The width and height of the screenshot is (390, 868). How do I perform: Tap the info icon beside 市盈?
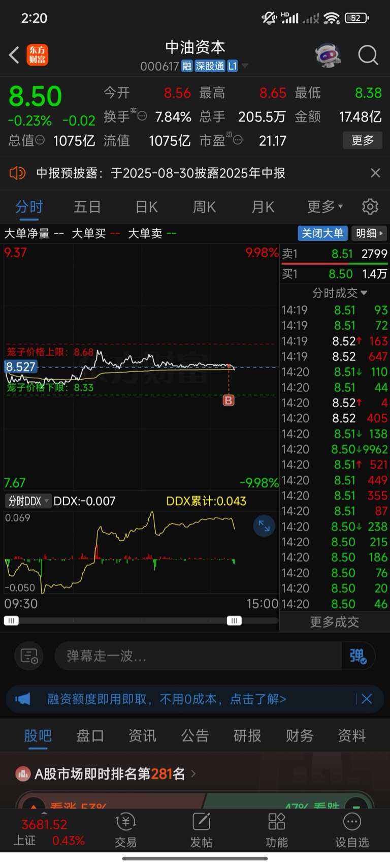(x=237, y=140)
